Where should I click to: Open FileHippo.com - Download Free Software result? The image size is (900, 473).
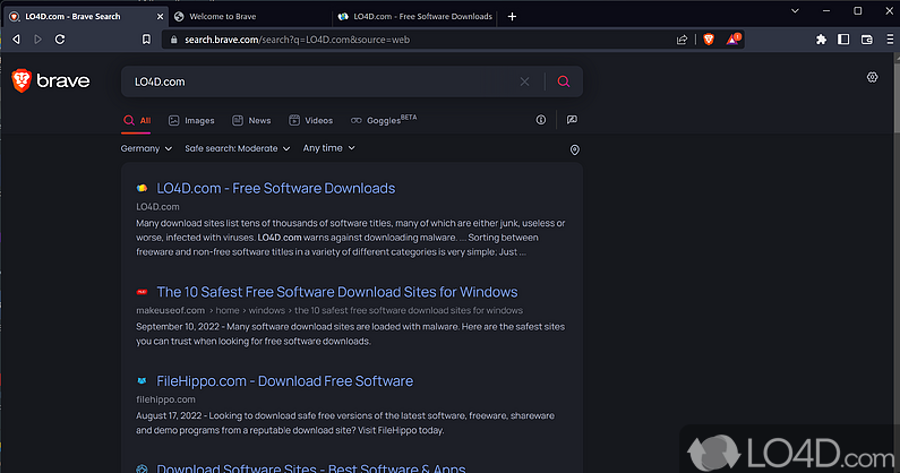(285, 381)
